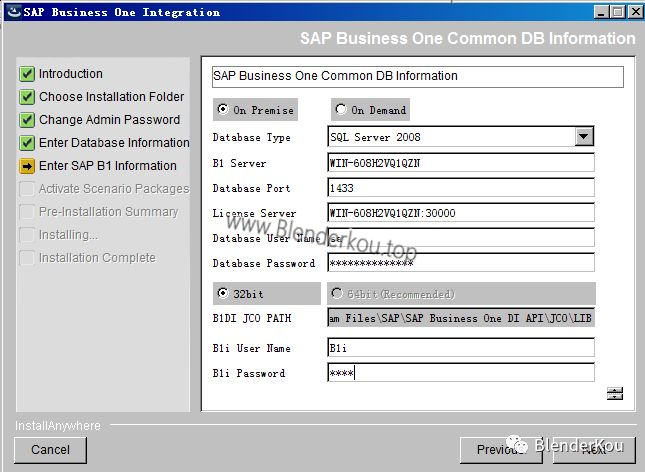645x472 pixels.
Task: Select the On Premise radio button
Action: coord(223,109)
